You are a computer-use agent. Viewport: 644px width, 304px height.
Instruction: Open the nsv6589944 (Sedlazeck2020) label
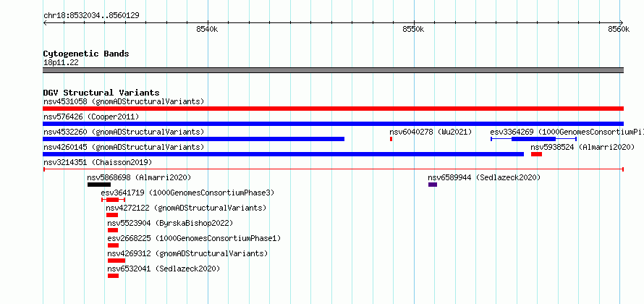[484, 177]
